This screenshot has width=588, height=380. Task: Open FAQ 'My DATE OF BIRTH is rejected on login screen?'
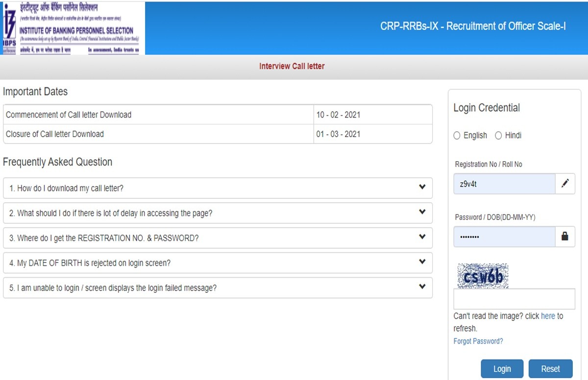click(90, 263)
